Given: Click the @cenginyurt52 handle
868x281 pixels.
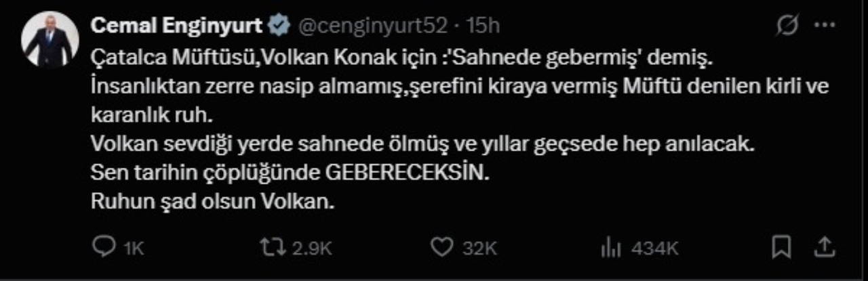Looking at the screenshot, I should (x=370, y=26).
